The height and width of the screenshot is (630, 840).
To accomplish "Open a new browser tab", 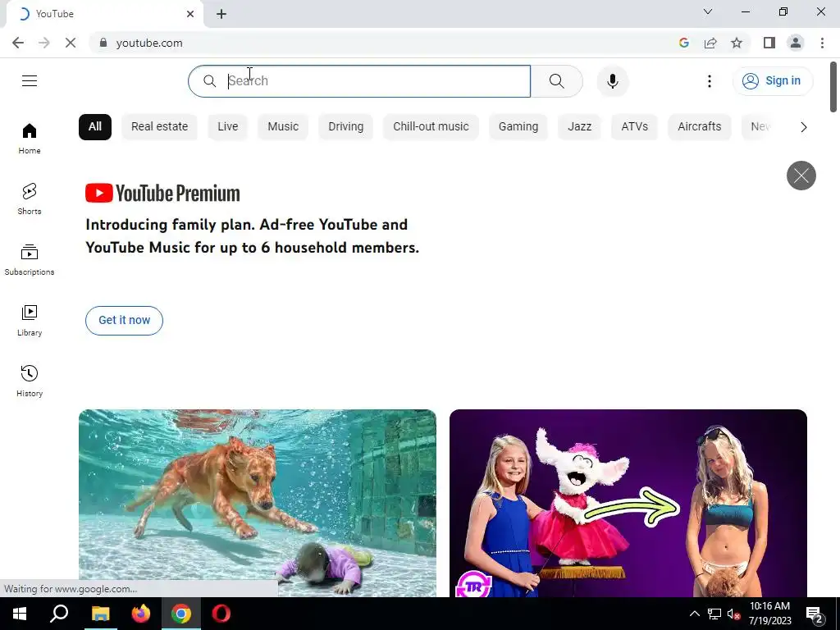I will (x=221, y=14).
